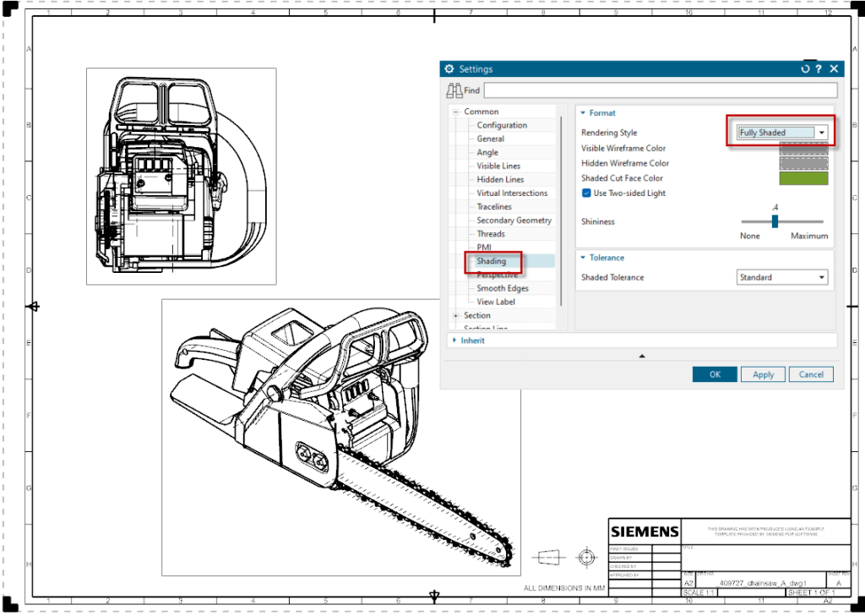The image size is (865, 616).
Task: Click the Settings gear icon in title bar
Action: (449, 69)
